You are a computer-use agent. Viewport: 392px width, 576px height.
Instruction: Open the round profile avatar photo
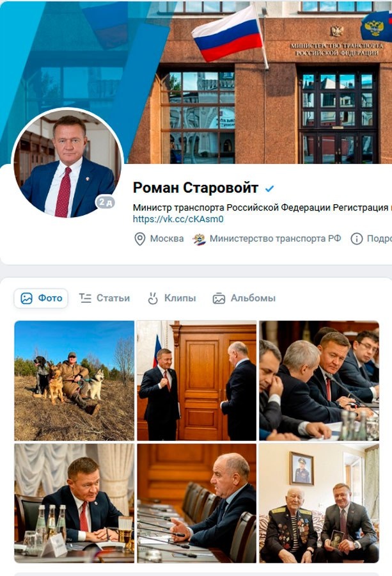tap(67, 163)
